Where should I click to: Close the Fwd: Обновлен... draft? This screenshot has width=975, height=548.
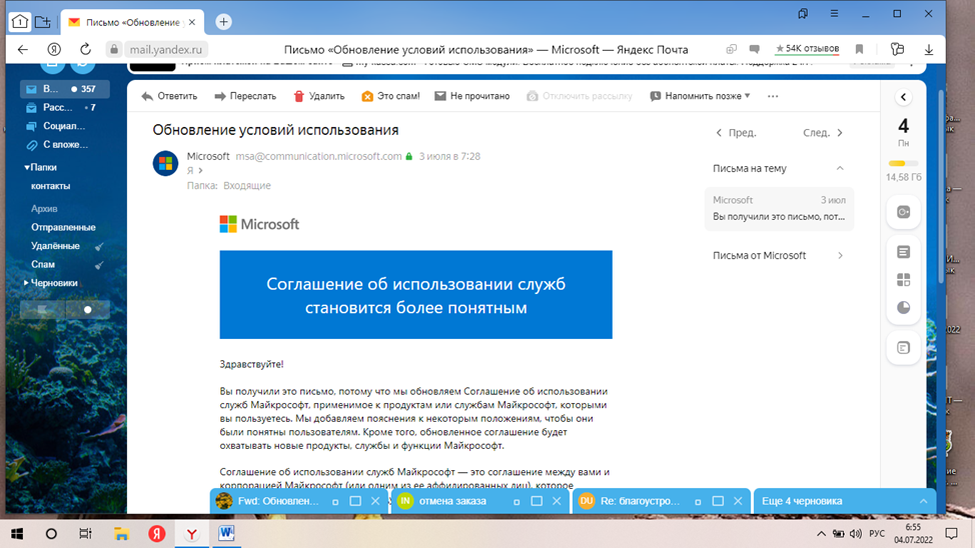click(376, 501)
